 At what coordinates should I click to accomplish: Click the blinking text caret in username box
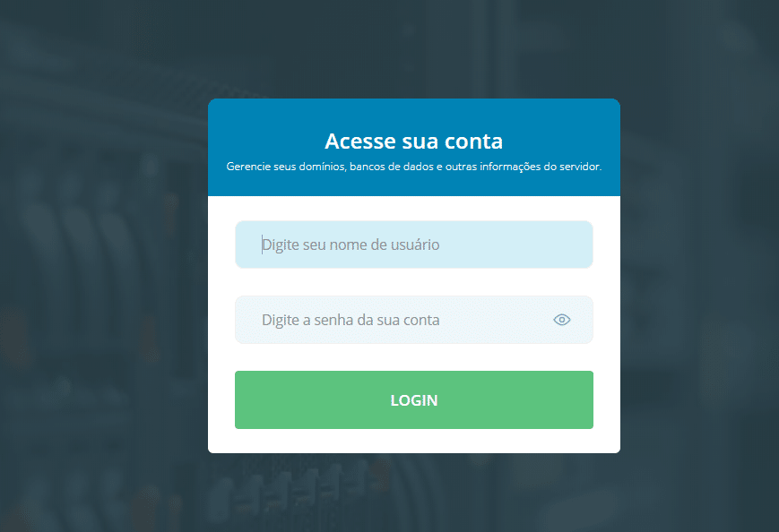tap(263, 245)
